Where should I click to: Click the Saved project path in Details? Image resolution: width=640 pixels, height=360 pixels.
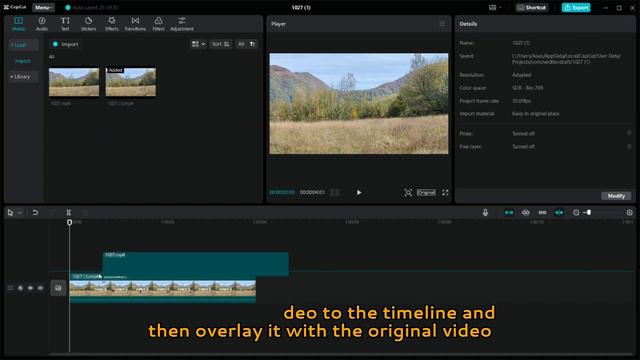pyautogui.click(x=567, y=59)
